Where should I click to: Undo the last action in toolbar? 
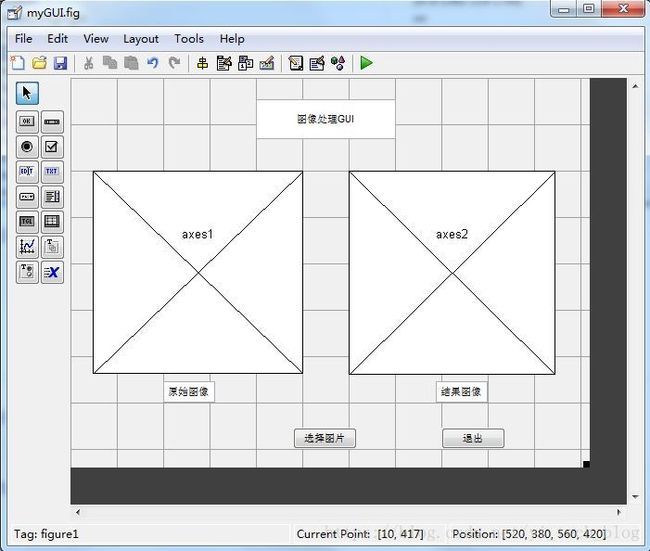(x=153, y=63)
